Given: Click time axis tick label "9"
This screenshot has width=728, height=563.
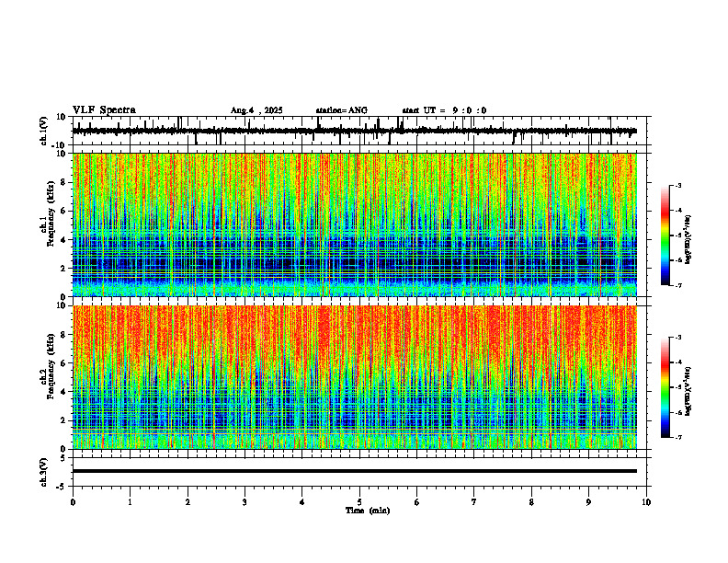Looking at the screenshot, I should [x=588, y=502].
